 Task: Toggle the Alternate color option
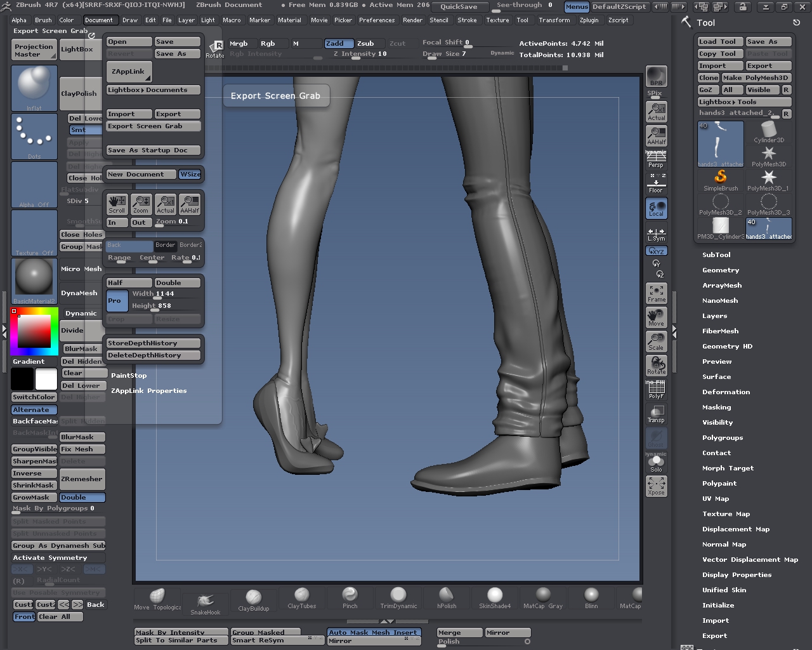34,409
